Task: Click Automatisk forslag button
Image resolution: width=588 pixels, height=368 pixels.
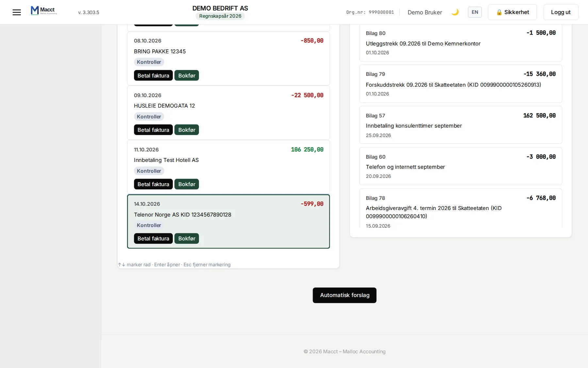Action: (x=344, y=295)
